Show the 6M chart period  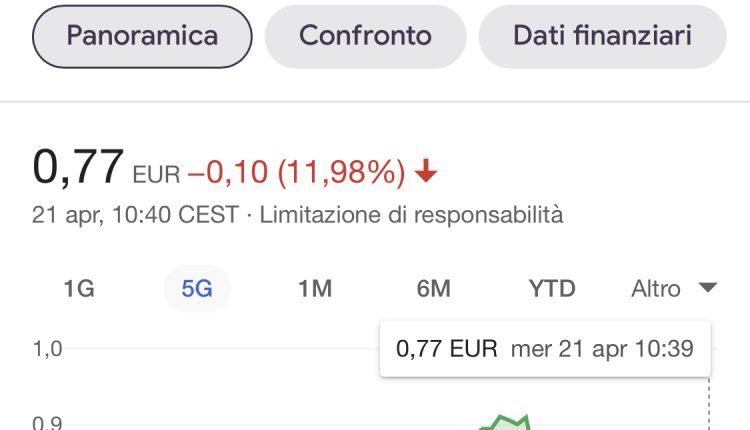[433, 289]
